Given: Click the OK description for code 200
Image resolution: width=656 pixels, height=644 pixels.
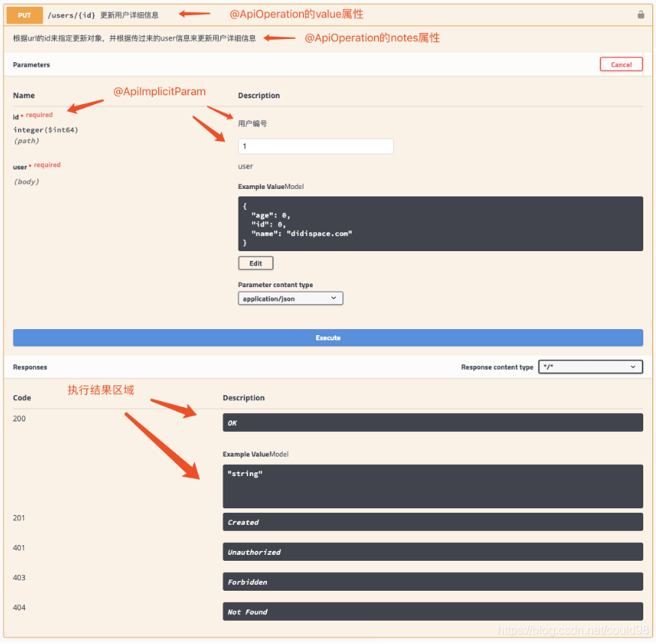Looking at the screenshot, I should coord(433,423).
